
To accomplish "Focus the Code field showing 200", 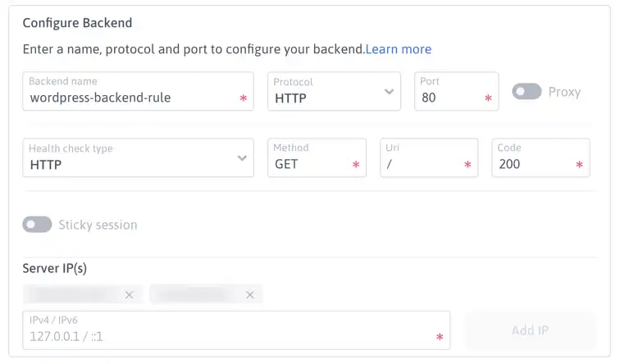I will pos(541,157).
